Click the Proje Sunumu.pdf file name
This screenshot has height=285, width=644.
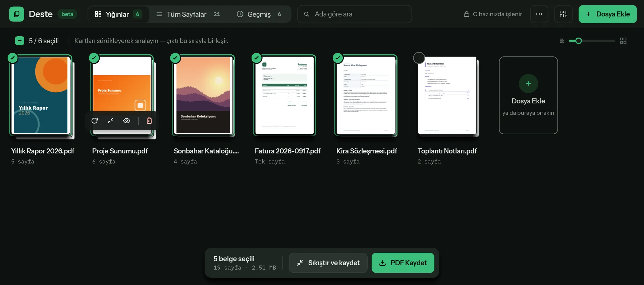(x=120, y=151)
